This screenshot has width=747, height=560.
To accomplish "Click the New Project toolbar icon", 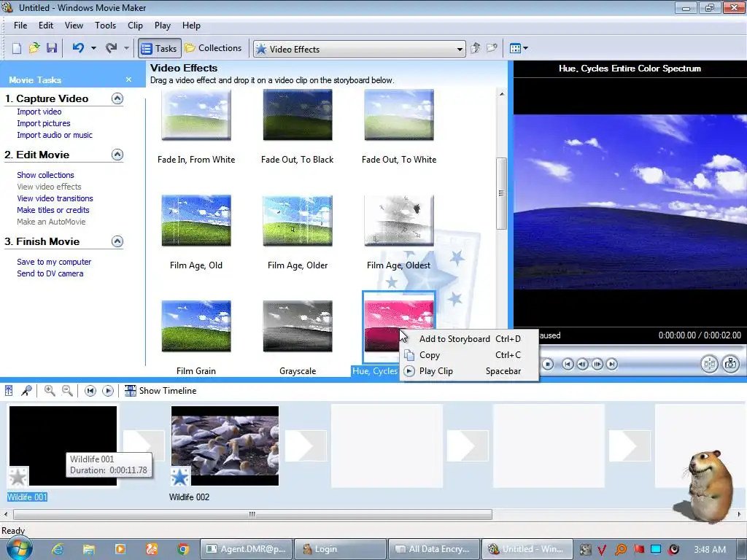I will (x=17, y=48).
